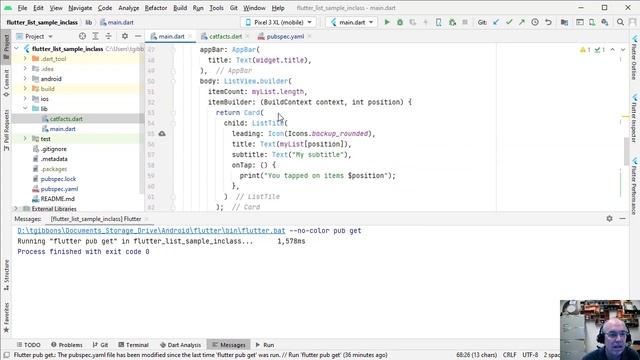Open Git Show History clock icon
Viewport: 640px width, 360px height.
[x=535, y=22]
